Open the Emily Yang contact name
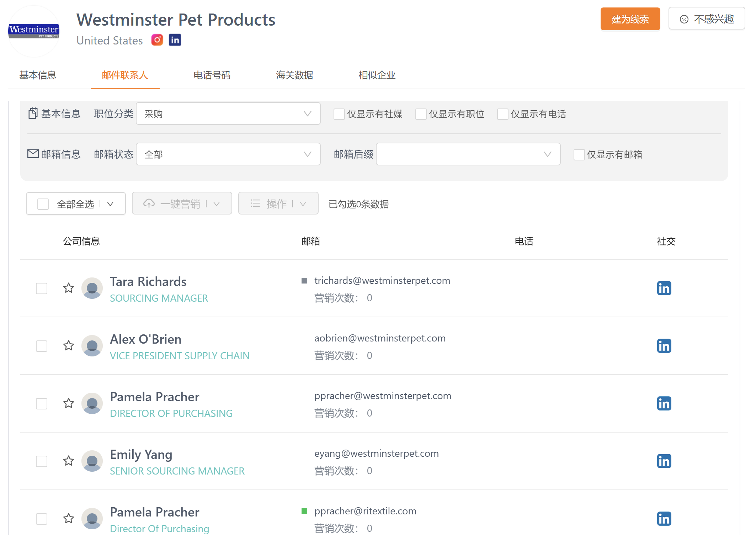 pyautogui.click(x=141, y=455)
